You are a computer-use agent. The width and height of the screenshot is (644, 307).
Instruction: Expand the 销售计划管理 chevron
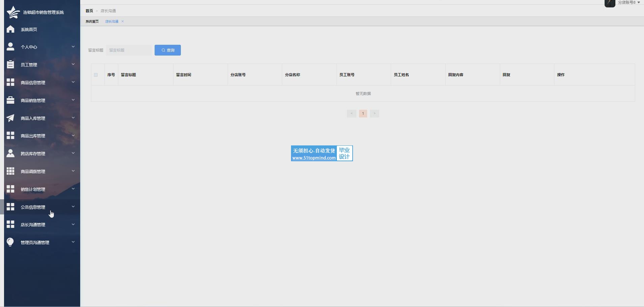(x=73, y=189)
